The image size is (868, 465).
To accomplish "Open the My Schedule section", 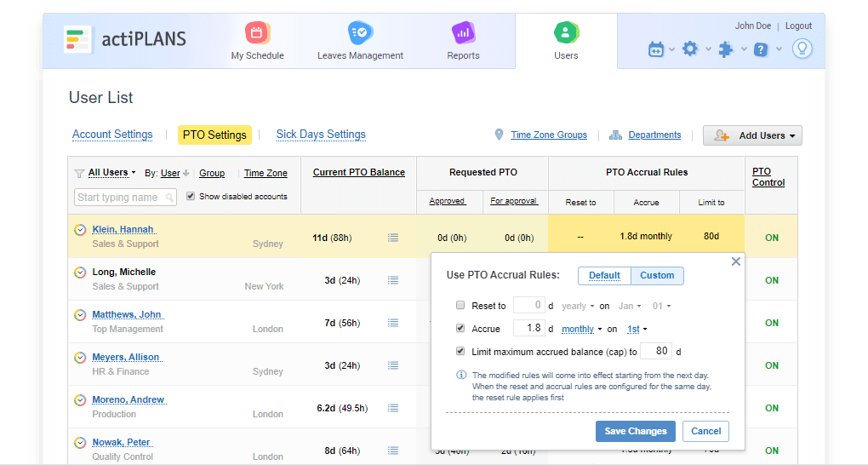I will (257, 41).
